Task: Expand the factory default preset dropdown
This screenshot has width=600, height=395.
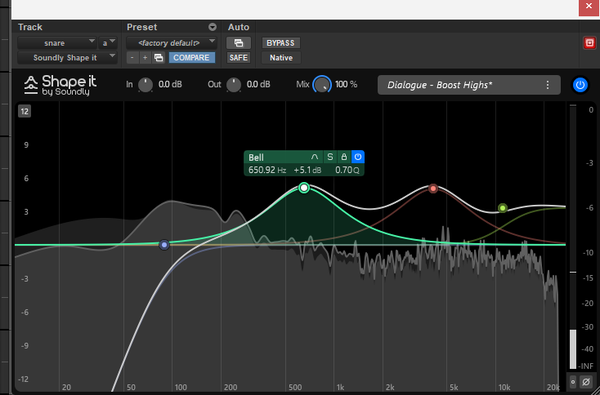Action: 172,43
